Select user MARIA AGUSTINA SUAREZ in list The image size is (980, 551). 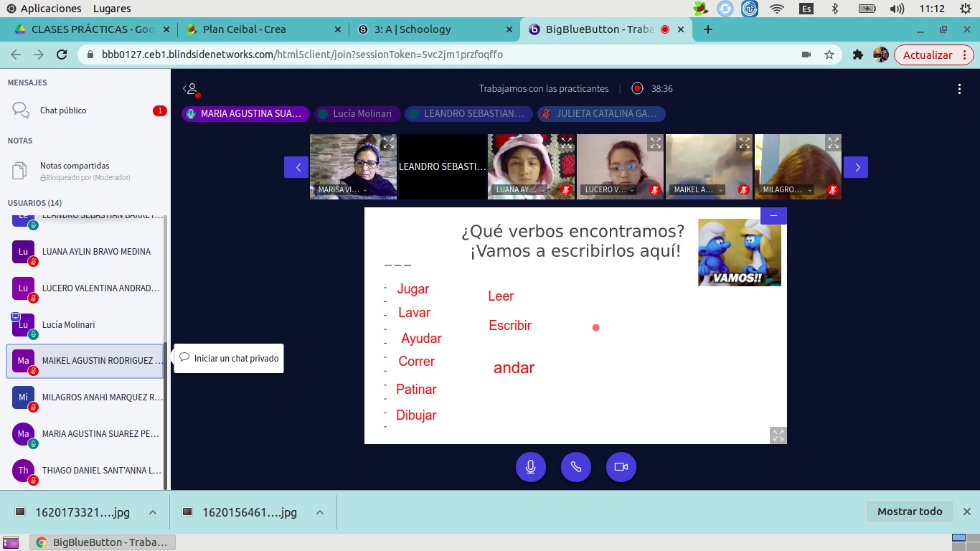pyautogui.click(x=85, y=434)
